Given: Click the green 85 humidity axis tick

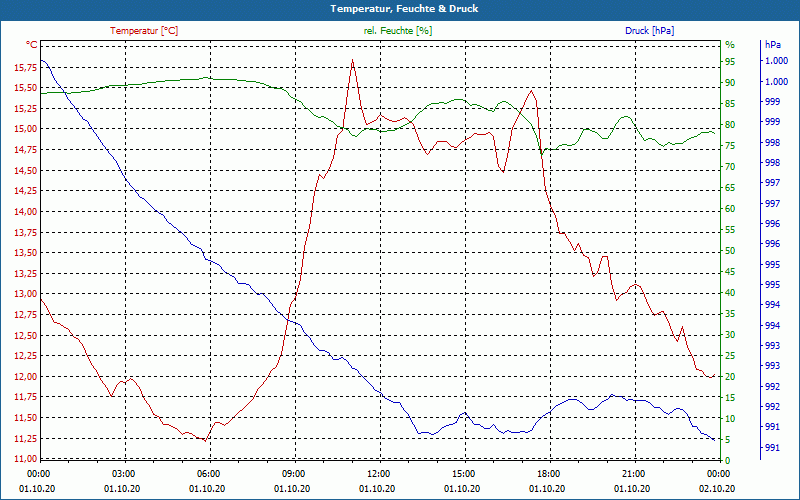Looking at the screenshot, I should [x=730, y=104].
